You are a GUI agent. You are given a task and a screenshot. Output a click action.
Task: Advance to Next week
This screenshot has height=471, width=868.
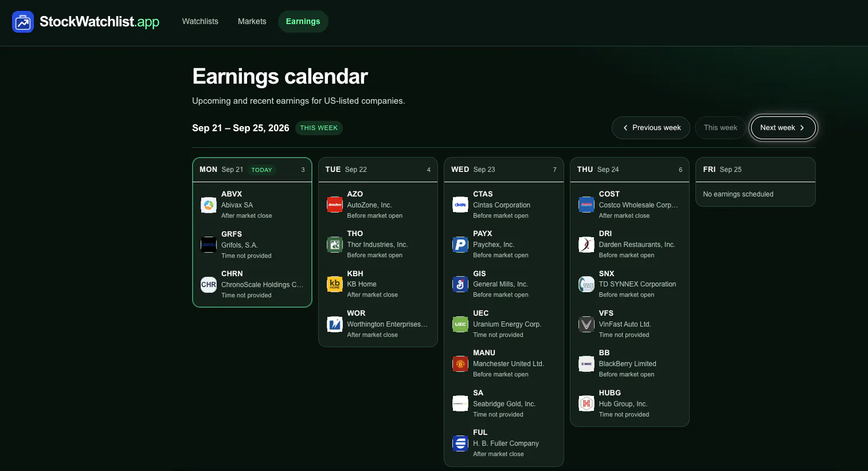(783, 128)
